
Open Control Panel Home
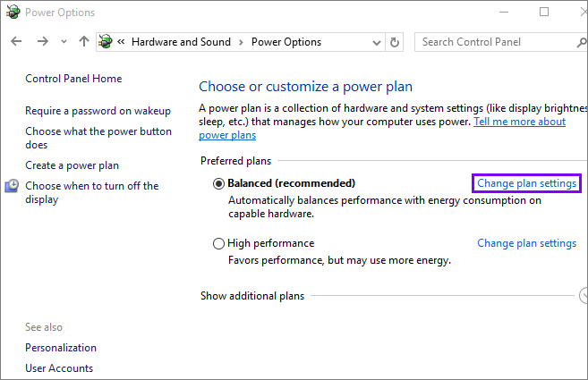click(x=73, y=79)
